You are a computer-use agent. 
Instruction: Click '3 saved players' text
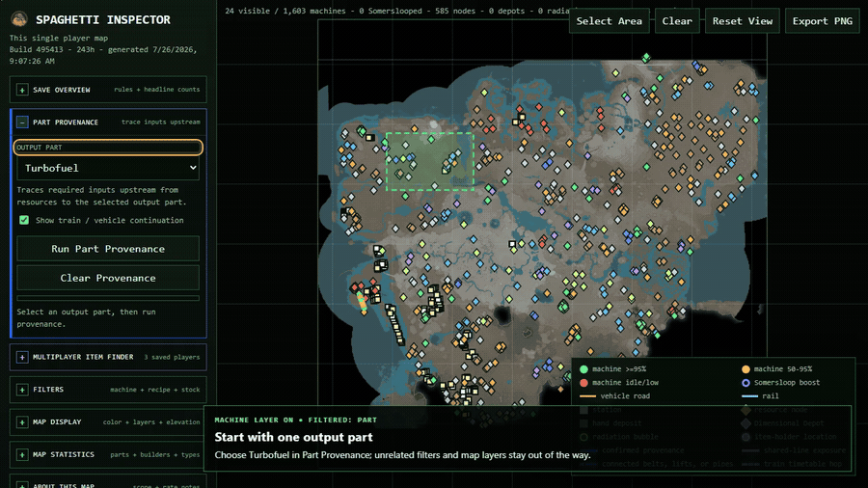tap(172, 358)
